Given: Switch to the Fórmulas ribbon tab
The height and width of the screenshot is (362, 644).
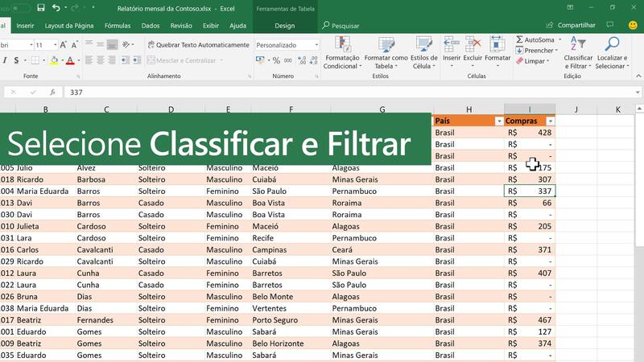Looking at the screenshot, I should tap(118, 26).
